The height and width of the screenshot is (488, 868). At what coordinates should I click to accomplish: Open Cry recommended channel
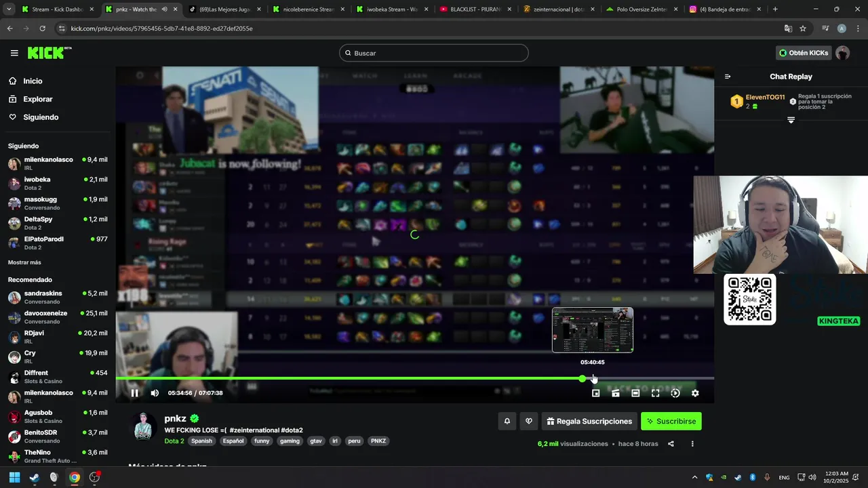point(58,357)
